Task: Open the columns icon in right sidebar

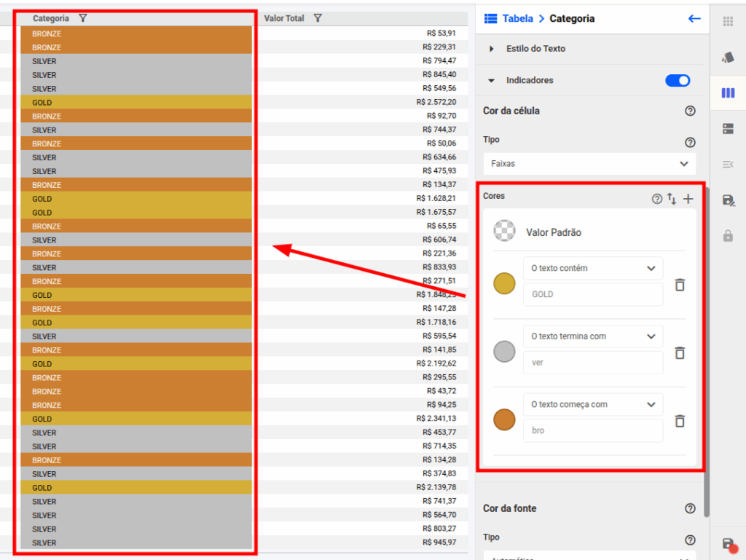Action: 728,93
